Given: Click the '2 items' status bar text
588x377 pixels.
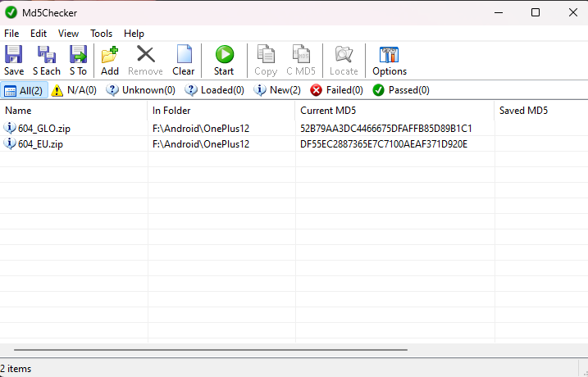Looking at the screenshot, I should pyautogui.click(x=16, y=368).
